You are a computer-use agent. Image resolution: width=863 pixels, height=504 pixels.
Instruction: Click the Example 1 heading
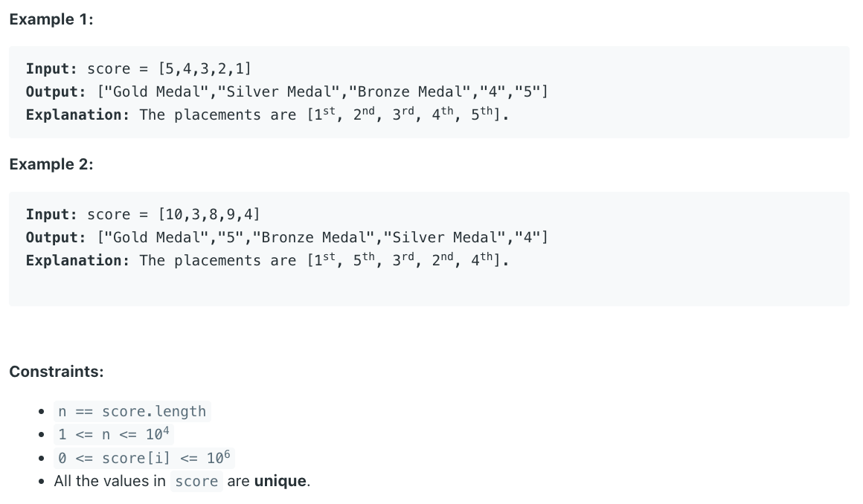[51, 19]
